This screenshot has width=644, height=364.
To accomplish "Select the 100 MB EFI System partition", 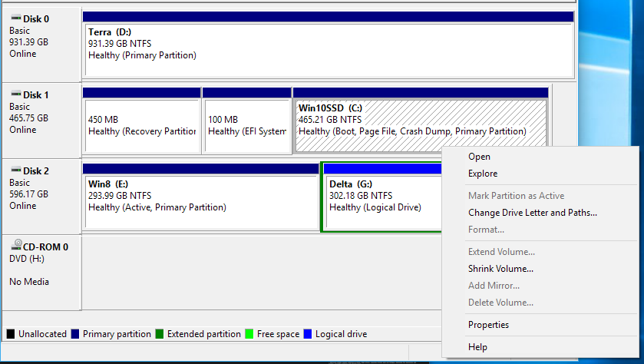I will click(246, 126).
